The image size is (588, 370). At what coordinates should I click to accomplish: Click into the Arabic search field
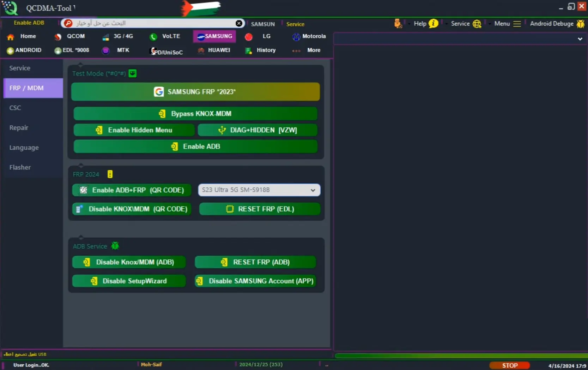coord(153,23)
